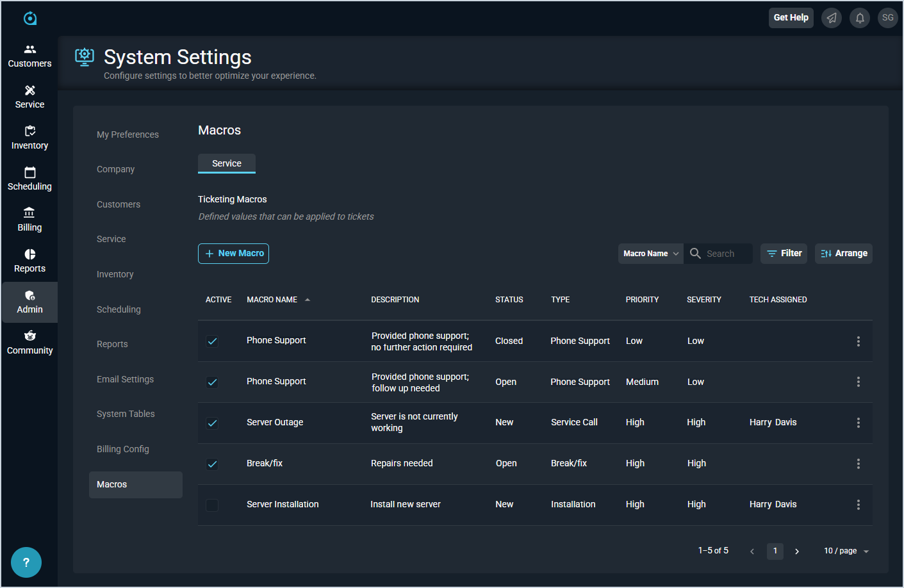This screenshot has width=904, height=588.
Task: Select the Service tab under Macros
Action: 227,163
